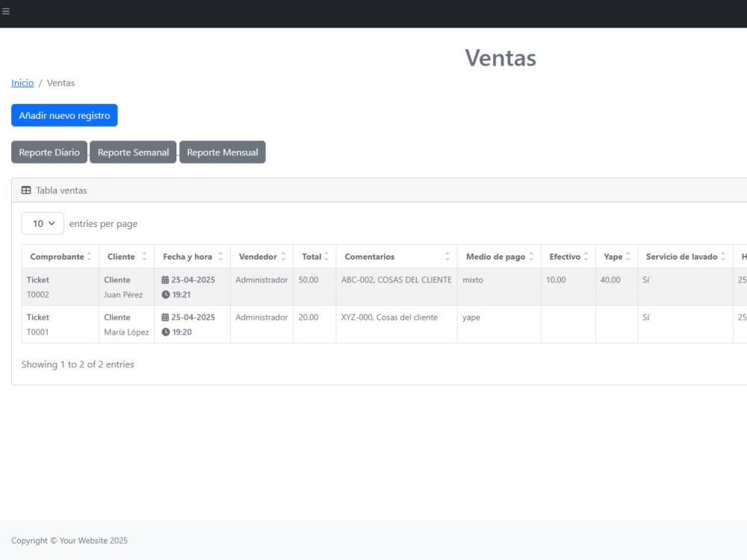Image resolution: width=747 pixels, height=560 pixels.
Task: Sort table by Total column arrows
Action: click(326, 257)
